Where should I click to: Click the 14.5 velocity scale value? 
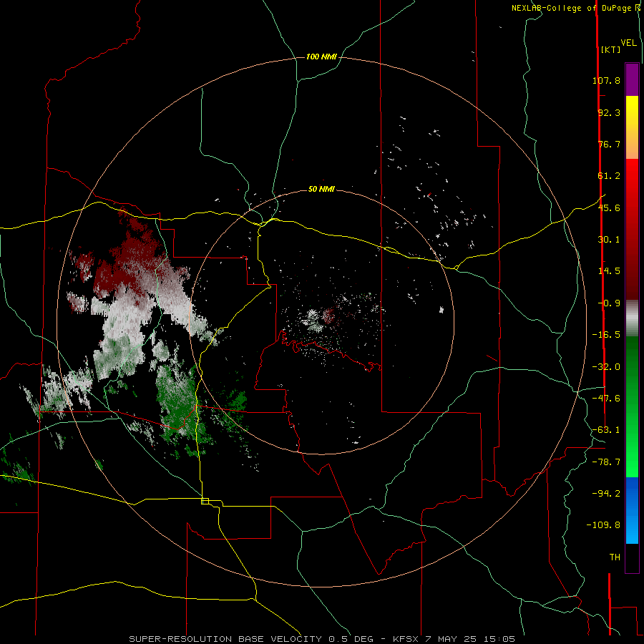[609, 271]
